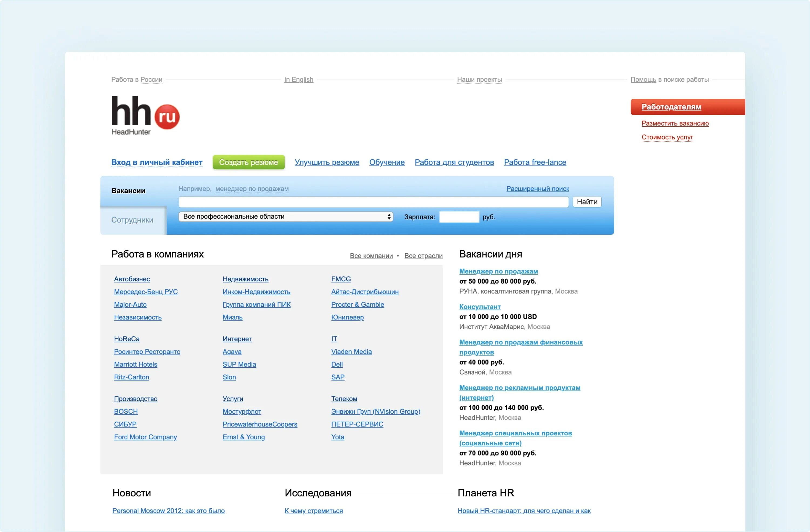Click the России region link
Screen dimensions: 810x532
pyautogui.click(x=151, y=79)
